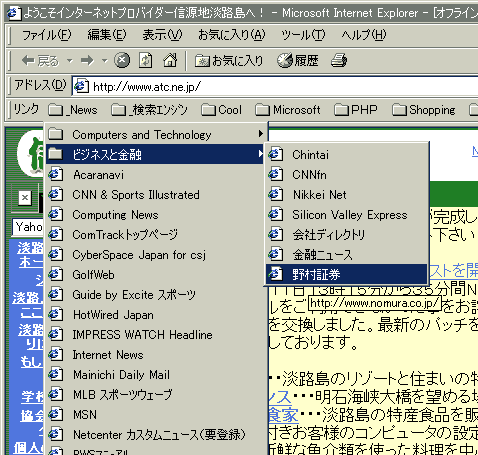
Task: Open the ヘルプ(H) menu
Action: point(363,35)
